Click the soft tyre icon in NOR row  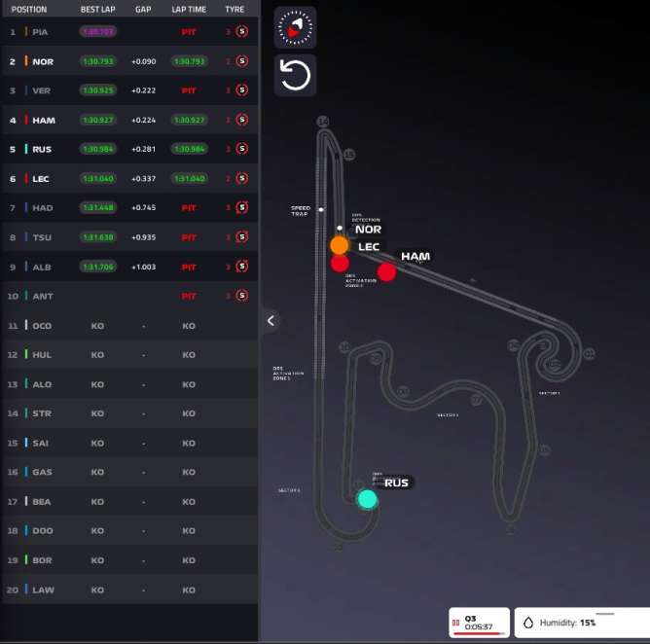pyautogui.click(x=242, y=61)
